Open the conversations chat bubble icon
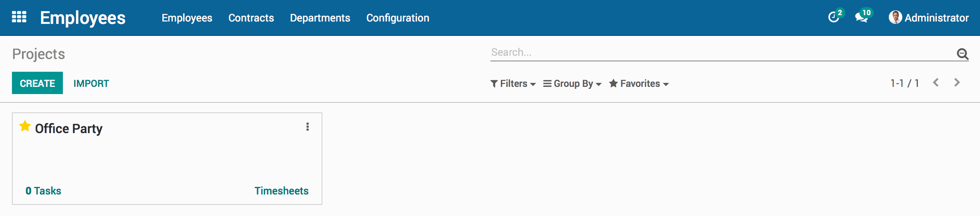Viewport: 980px width, 216px height. tap(861, 18)
